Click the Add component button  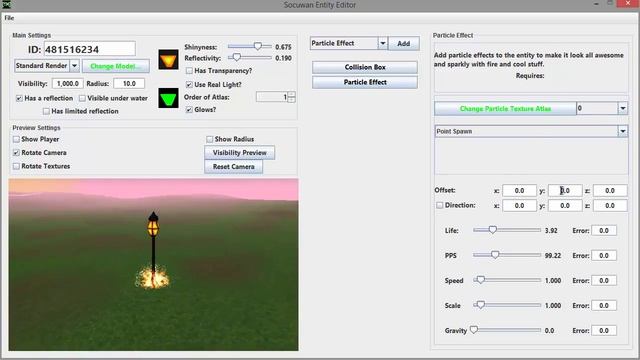point(404,43)
